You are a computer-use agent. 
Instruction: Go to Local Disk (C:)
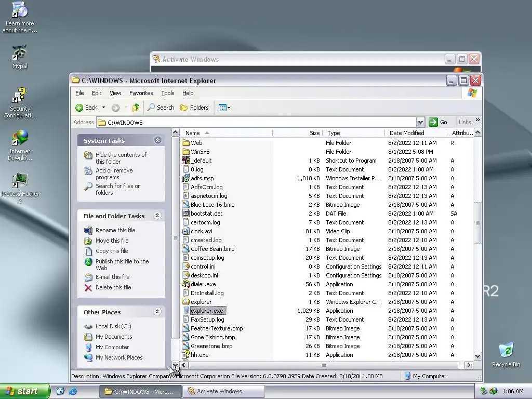[113, 326]
